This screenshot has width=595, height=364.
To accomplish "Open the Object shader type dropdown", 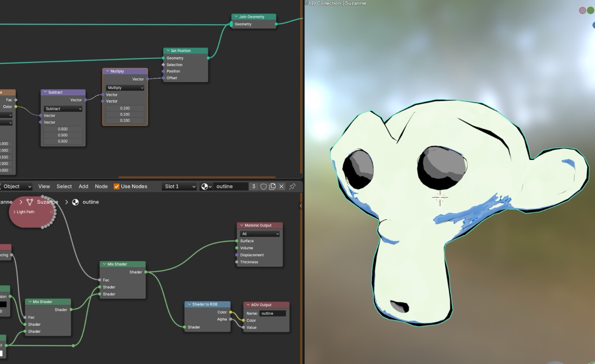I will point(17,186).
